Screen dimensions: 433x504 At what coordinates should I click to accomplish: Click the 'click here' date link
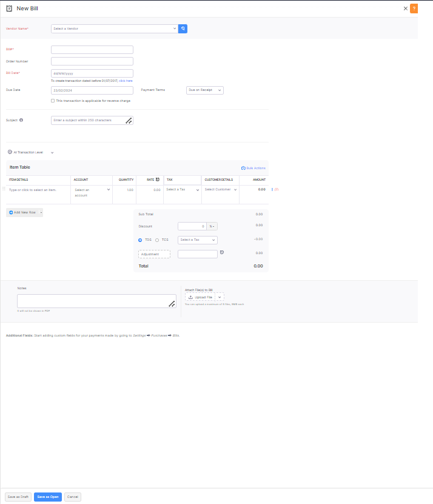tap(126, 81)
